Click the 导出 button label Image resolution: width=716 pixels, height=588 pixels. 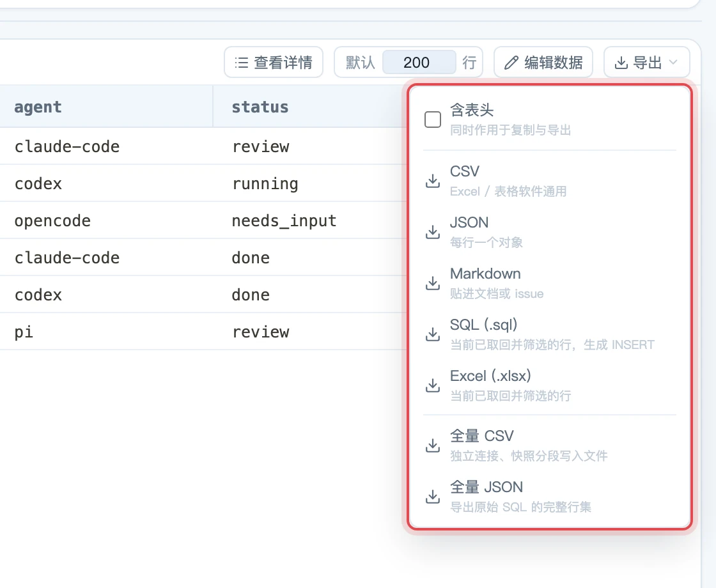tap(648, 63)
